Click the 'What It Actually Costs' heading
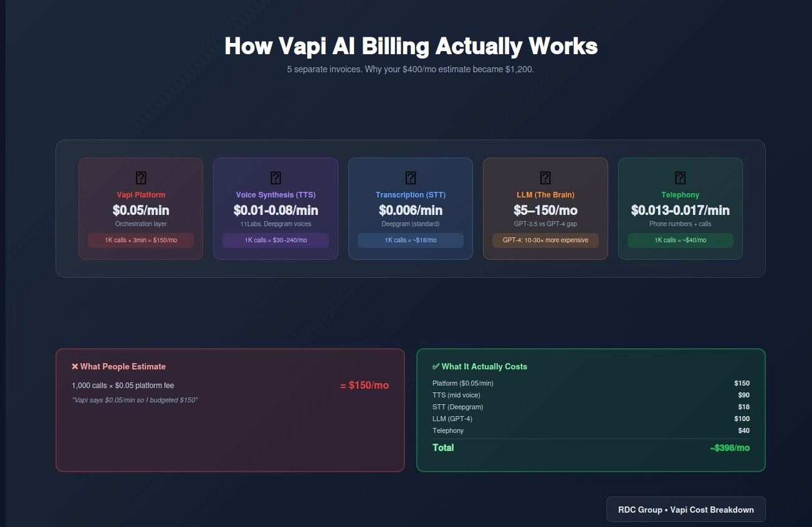The height and width of the screenshot is (527, 812). (x=484, y=367)
